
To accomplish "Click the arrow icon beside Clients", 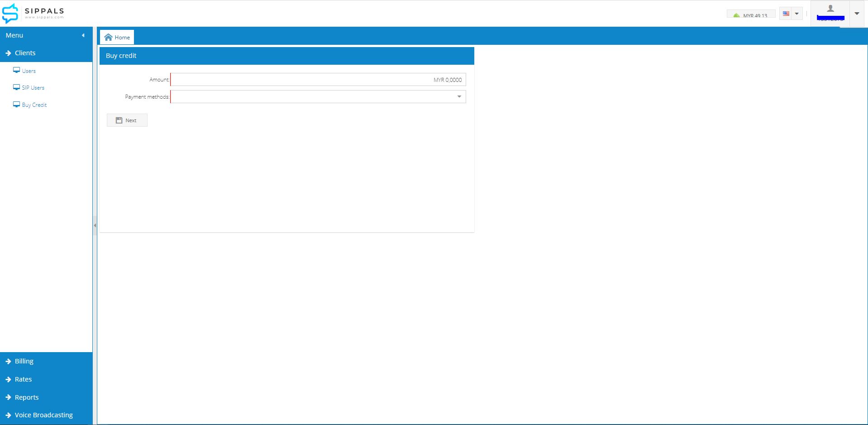I will point(8,53).
